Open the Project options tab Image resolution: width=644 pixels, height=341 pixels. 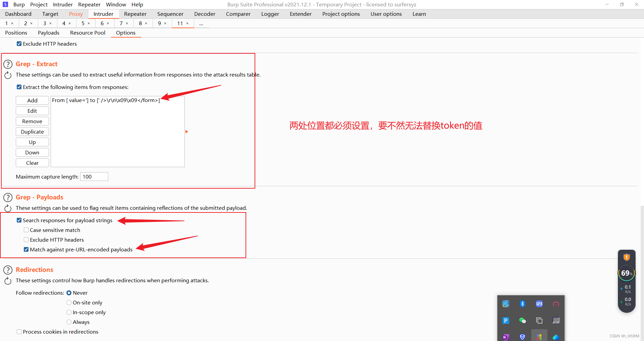click(x=341, y=14)
